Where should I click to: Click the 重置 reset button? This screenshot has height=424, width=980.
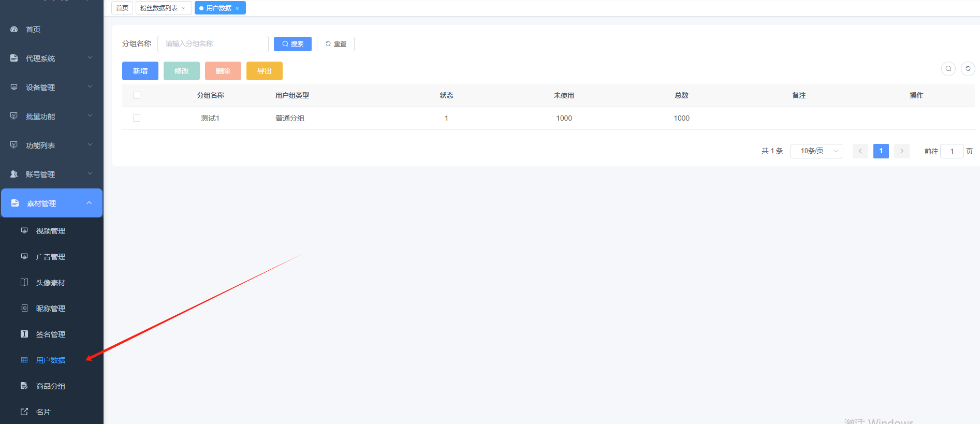335,44
